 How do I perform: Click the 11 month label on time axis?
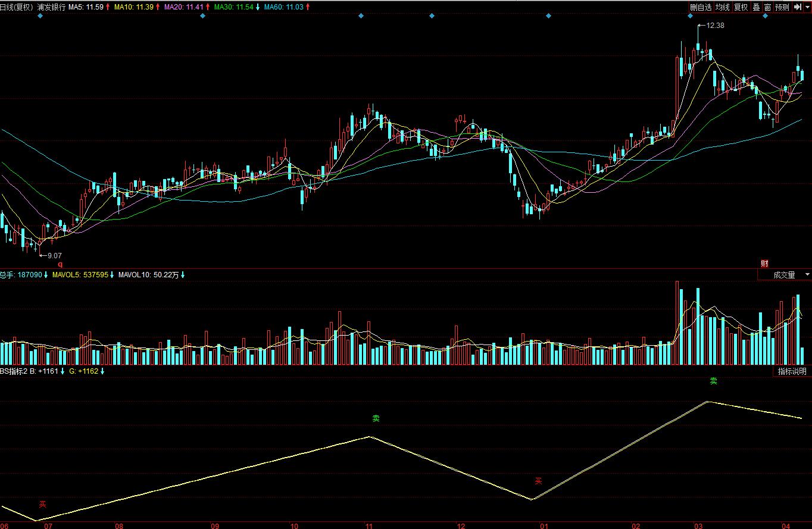tap(369, 526)
